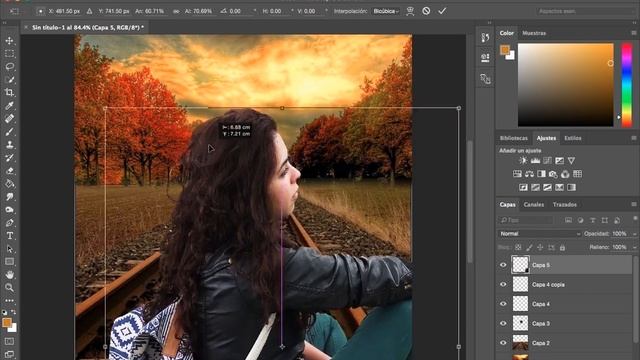Hide the Capa 4 copia layer

click(503, 284)
